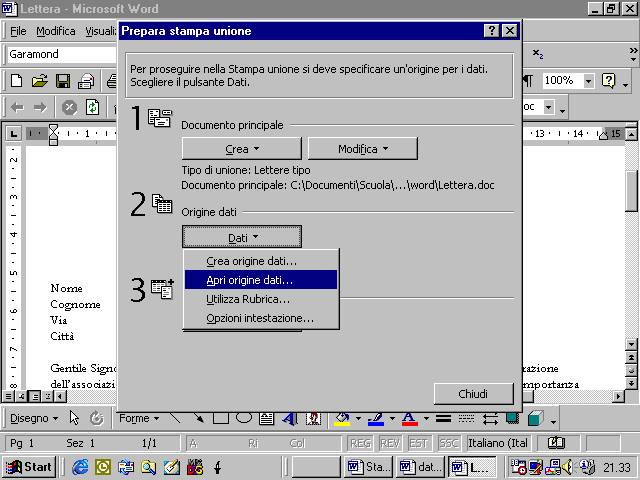Click the Web toolbar Forward arrow
The width and height of the screenshot is (640, 480).
coord(40,108)
